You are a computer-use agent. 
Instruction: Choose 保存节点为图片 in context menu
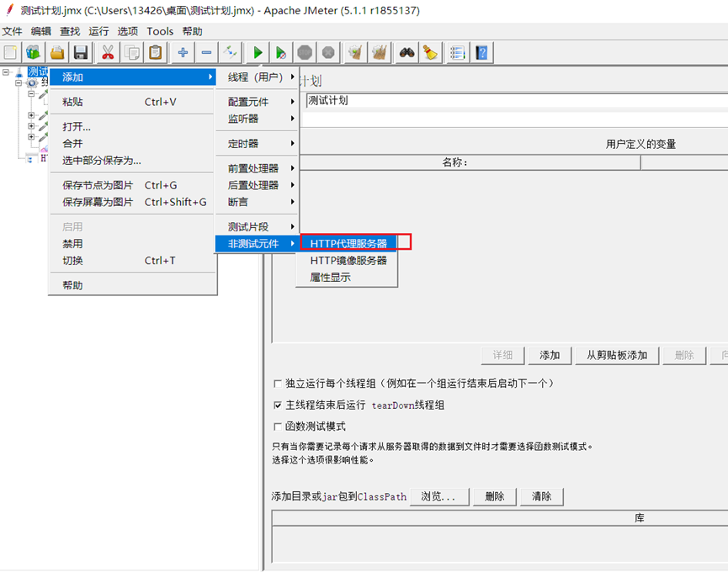pos(133,185)
